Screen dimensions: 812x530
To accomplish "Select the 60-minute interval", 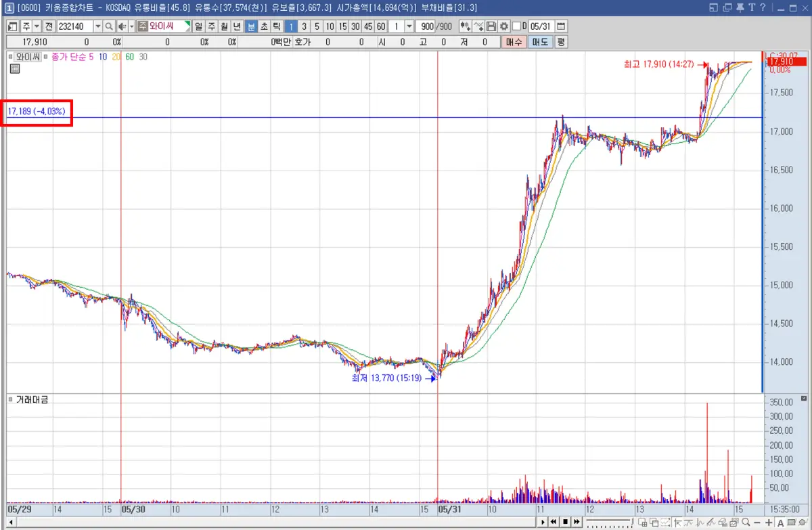I will (380, 26).
